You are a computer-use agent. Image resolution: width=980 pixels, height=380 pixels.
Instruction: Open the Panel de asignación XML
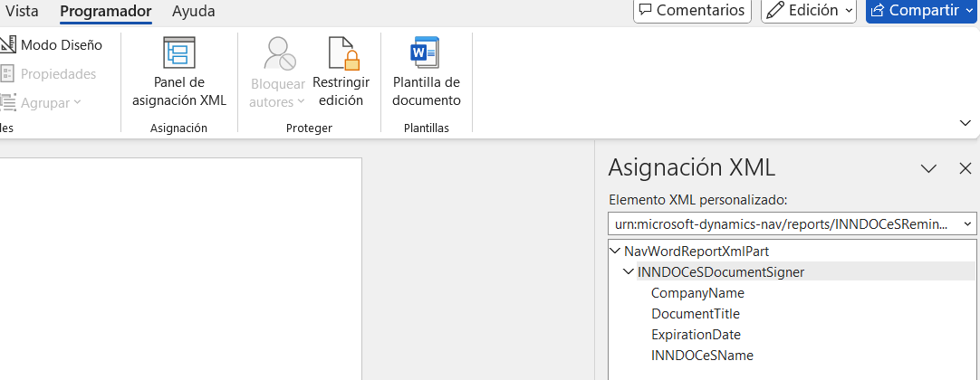point(179,71)
